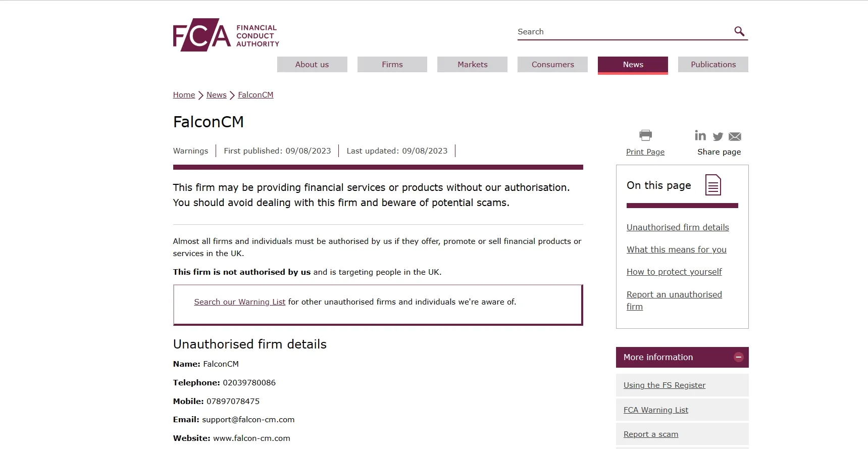This screenshot has height=449, width=868.
Task: Click the search magnifier icon
Action: [x=739, y=31]
